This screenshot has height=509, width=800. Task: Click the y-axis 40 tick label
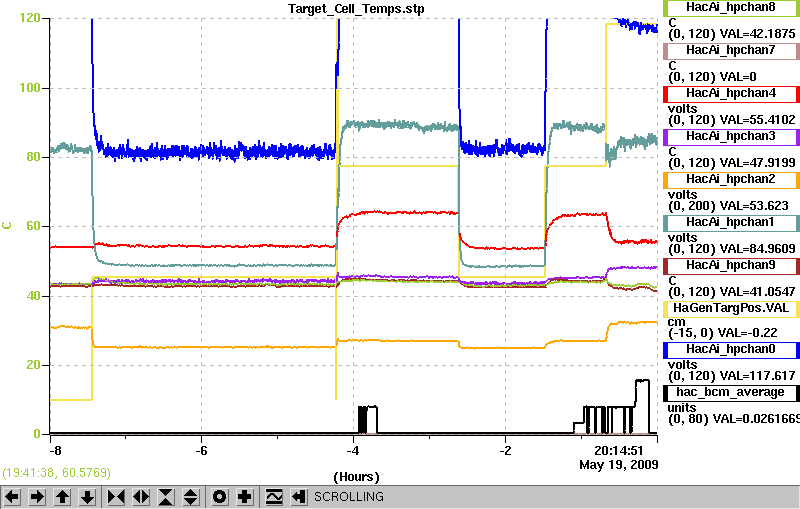33,296
